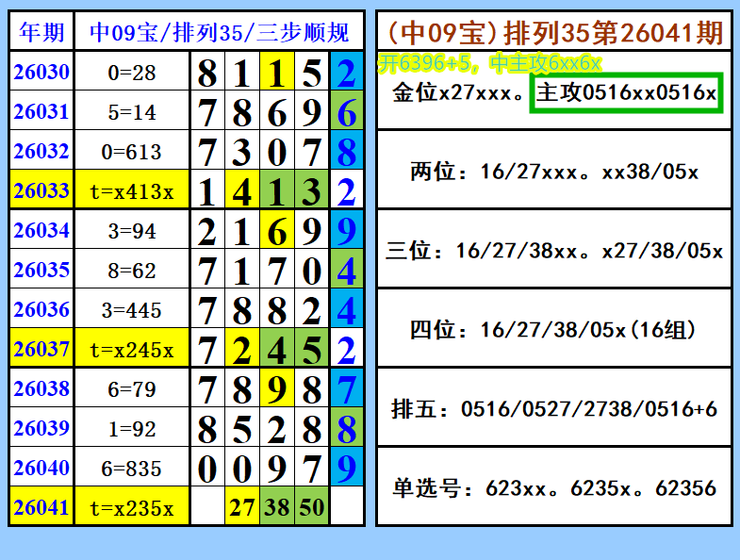Click the green 50 prediction cell
740x560 pixels.
coord(311,507)
